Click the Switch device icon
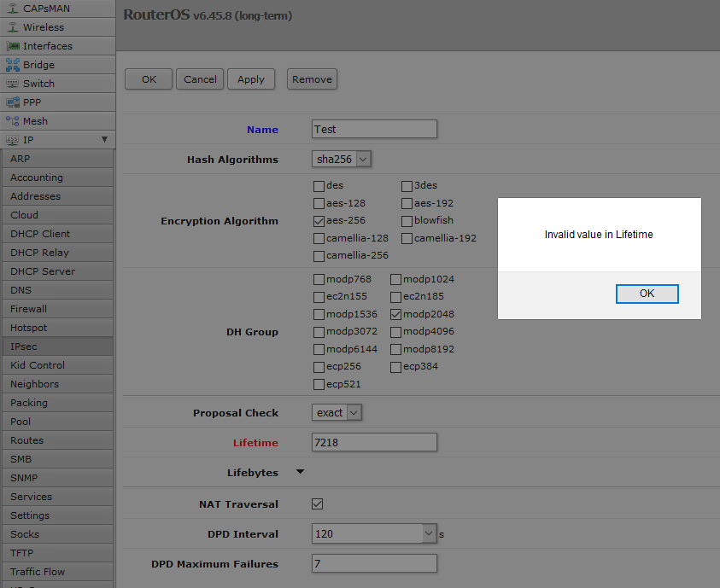This screenshot has width=720, height=588. pos(13,84)
